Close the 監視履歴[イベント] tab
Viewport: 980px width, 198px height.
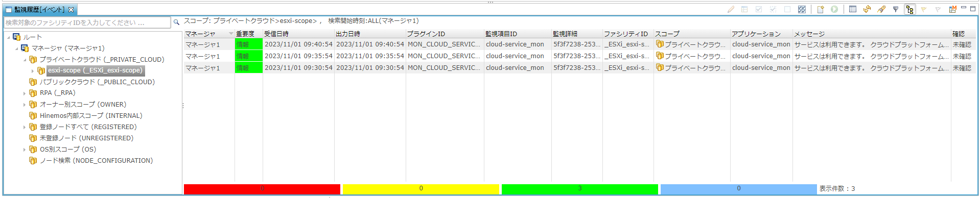(71, 10)
